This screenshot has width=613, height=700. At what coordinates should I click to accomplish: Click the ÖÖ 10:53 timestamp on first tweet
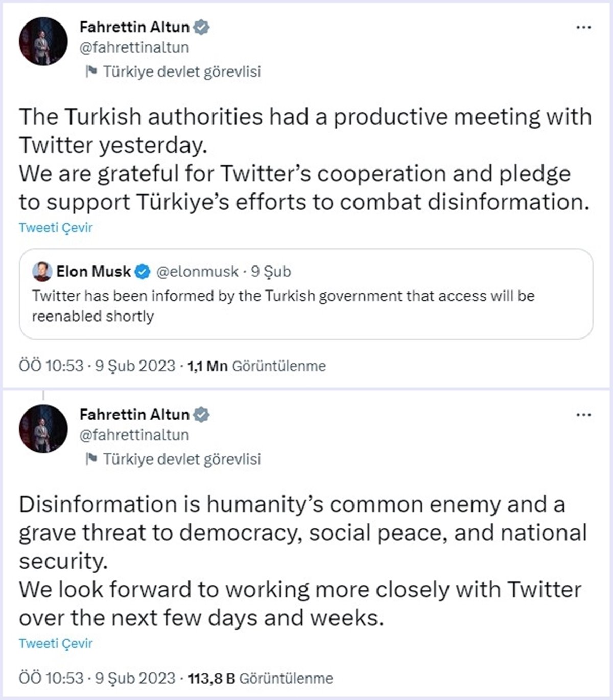tap(51, 366)
